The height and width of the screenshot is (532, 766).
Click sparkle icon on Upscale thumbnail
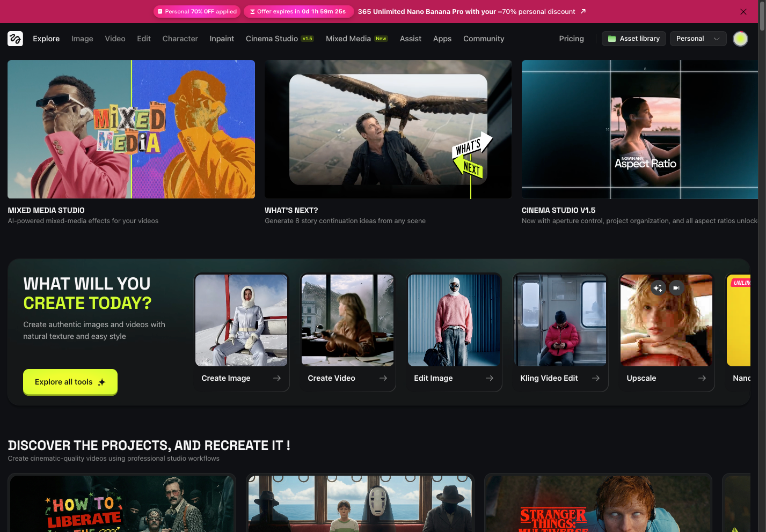click(x=658, y=288)
